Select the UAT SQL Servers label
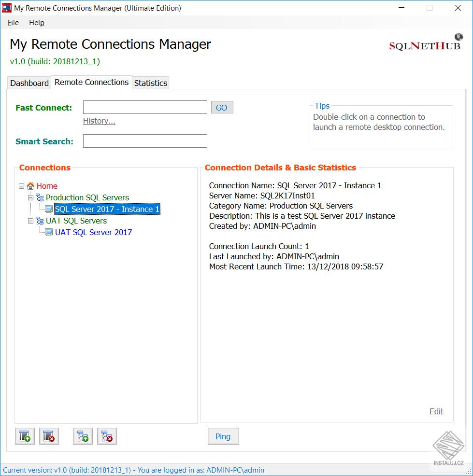Viewport: 473px width, 476px height. click(x=76, y=221)
